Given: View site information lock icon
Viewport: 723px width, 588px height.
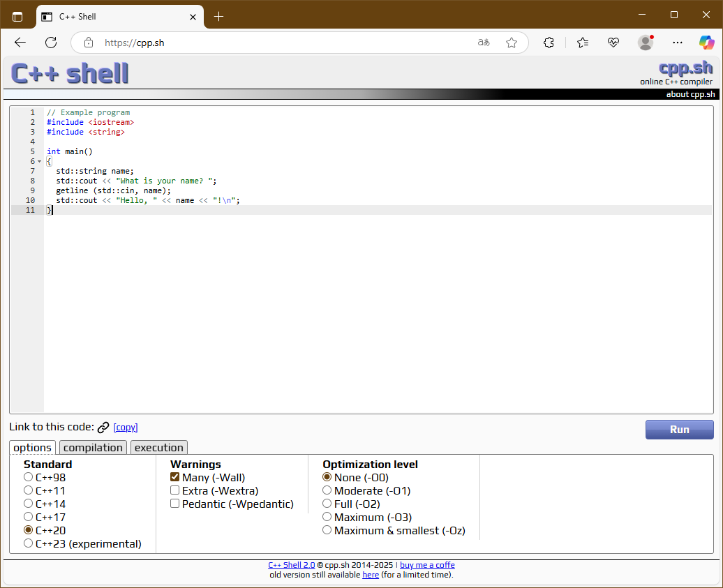Looking at the screenshot, I should pos(89,43).
